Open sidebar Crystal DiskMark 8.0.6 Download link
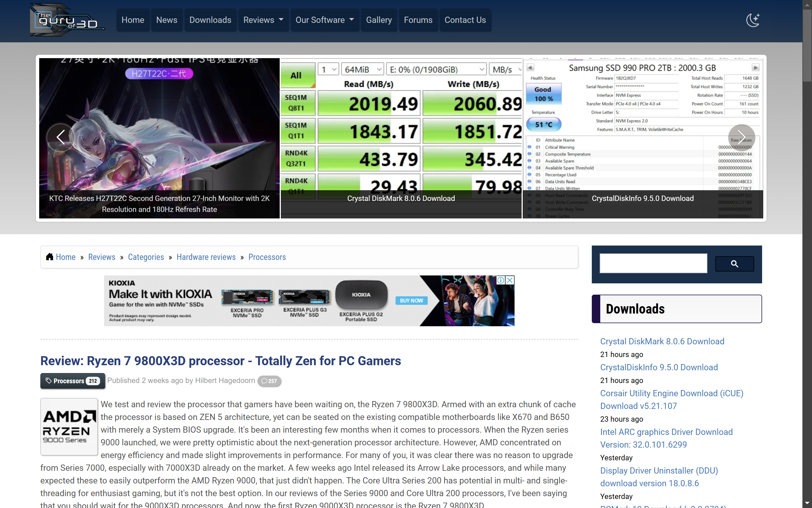Image resolution: width=812 pixels, height=508 pixels. point(662,341)
